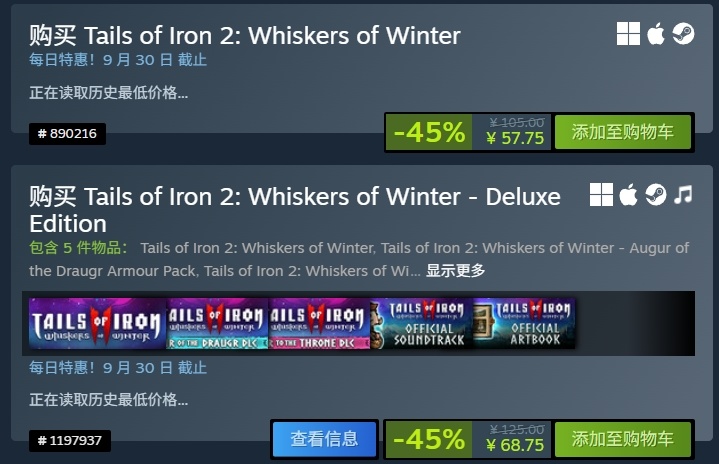This screenshot has width=719, height=464.
Task: Click Windows icon on Deluxe Edition
Action: [601, 195]
